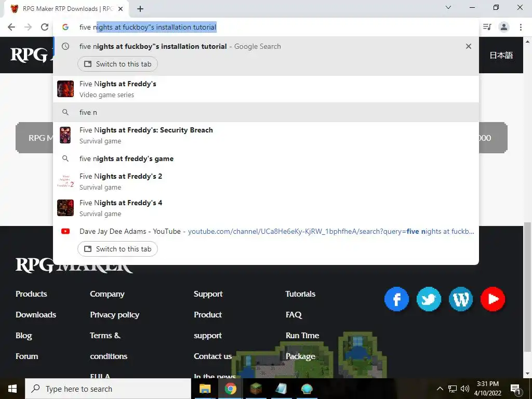The height and width of the screenshot is (399, 532).
Task: Open the taskbar clock showing 3:31 PM
Action: (x=487, y=389)
